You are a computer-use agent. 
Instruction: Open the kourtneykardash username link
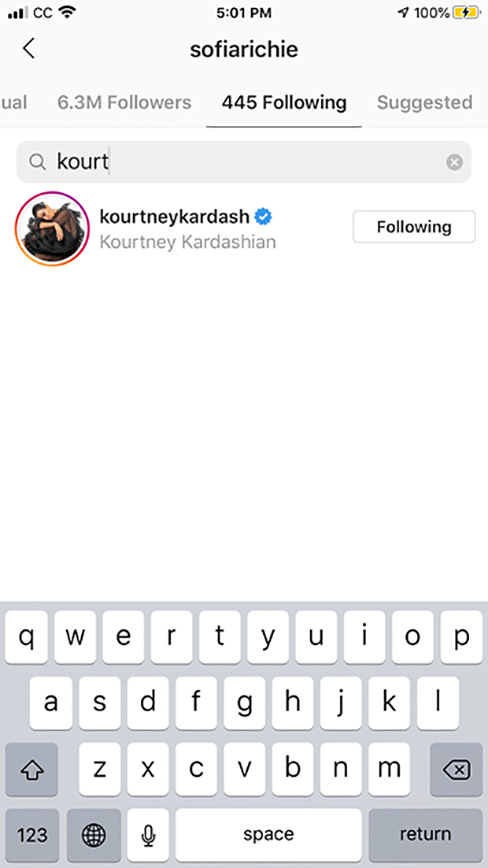coord(174,217)
